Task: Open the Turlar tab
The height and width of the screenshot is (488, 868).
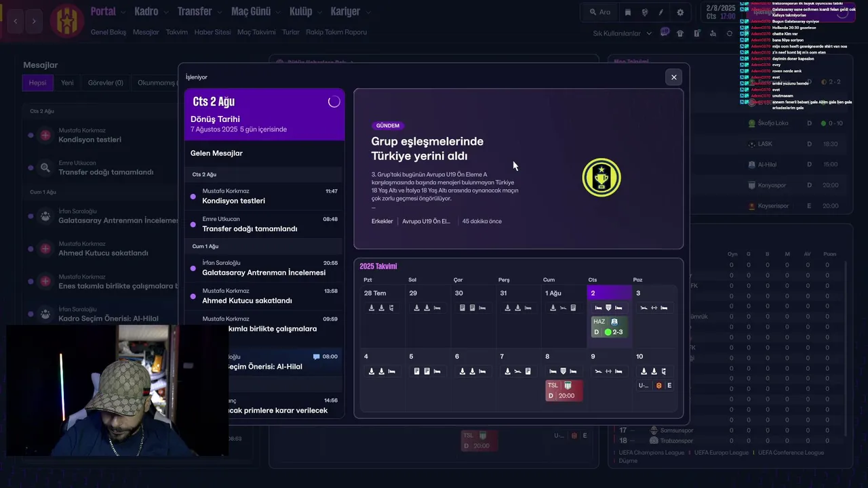Action: click(291, 32)
